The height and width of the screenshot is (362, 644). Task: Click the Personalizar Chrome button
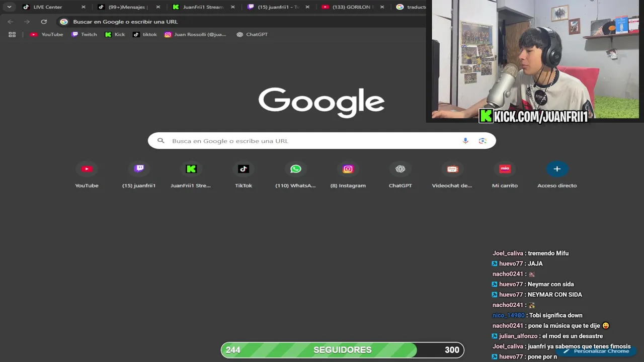coord(596,351)
